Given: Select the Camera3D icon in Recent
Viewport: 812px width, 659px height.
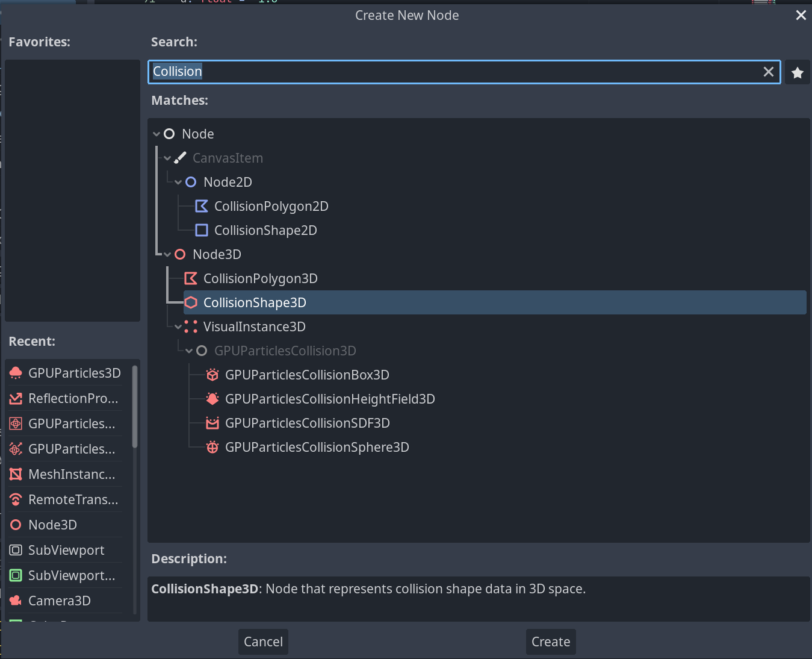Looking at the screenshot, I should (15, 601).
